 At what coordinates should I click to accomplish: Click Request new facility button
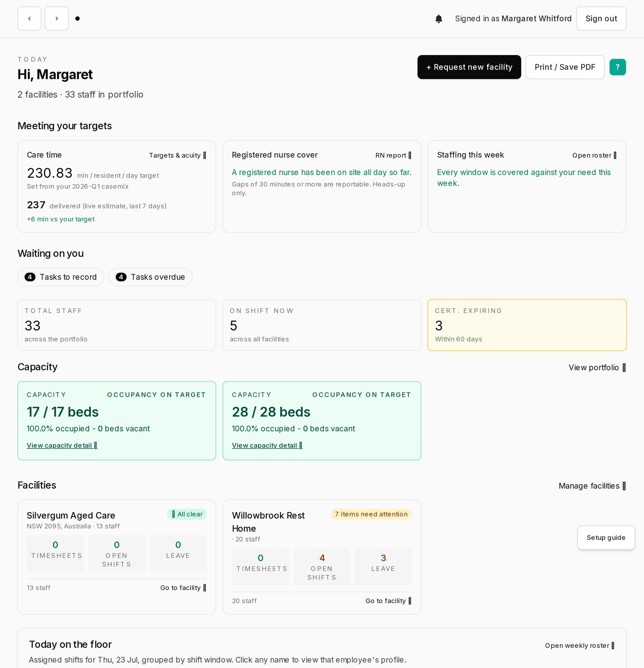[469, 67]
